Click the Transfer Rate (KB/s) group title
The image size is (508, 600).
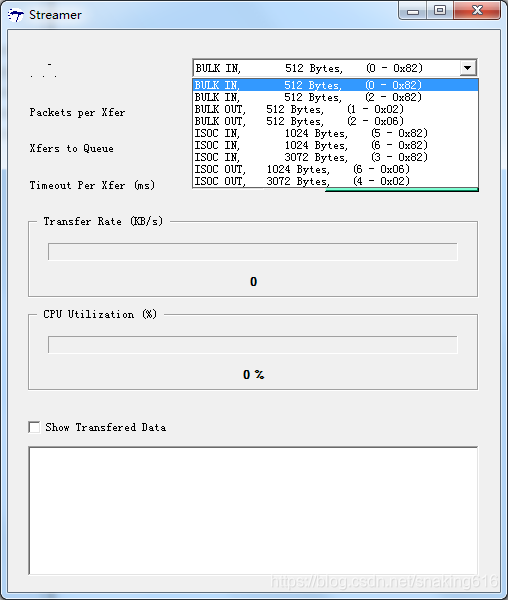coord(103,221)
